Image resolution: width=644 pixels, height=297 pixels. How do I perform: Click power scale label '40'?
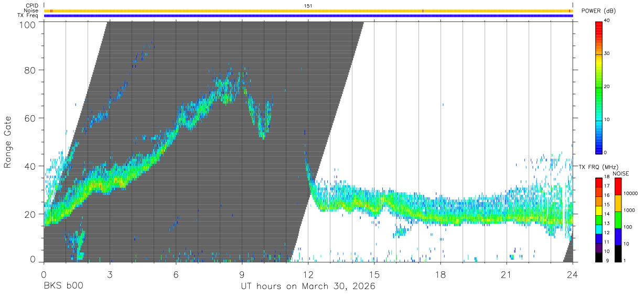point(606,20)
